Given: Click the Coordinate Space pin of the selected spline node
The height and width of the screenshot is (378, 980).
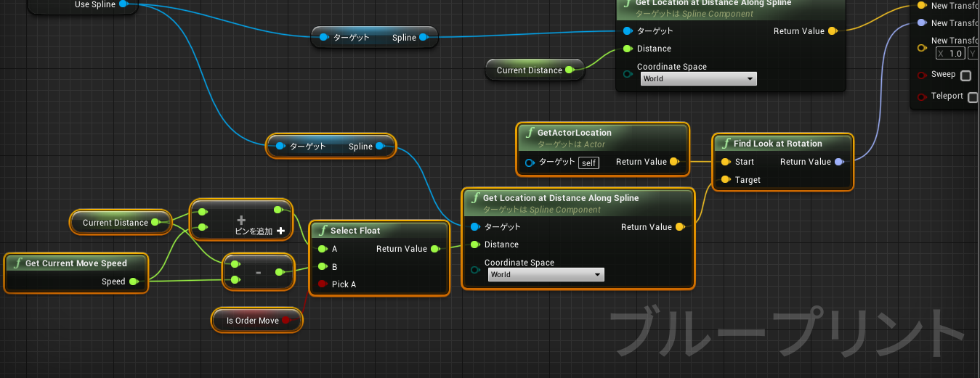Looking at the screenshot, I should [x=476, y=270].
